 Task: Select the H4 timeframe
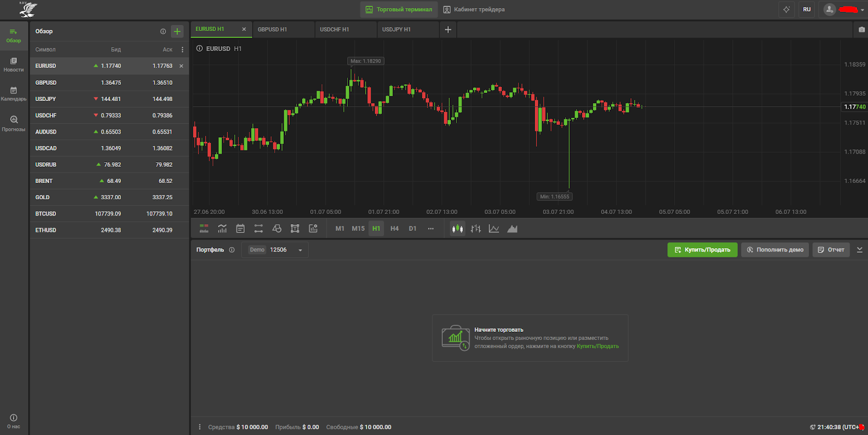pyautogui.click(x=394, y=229)
